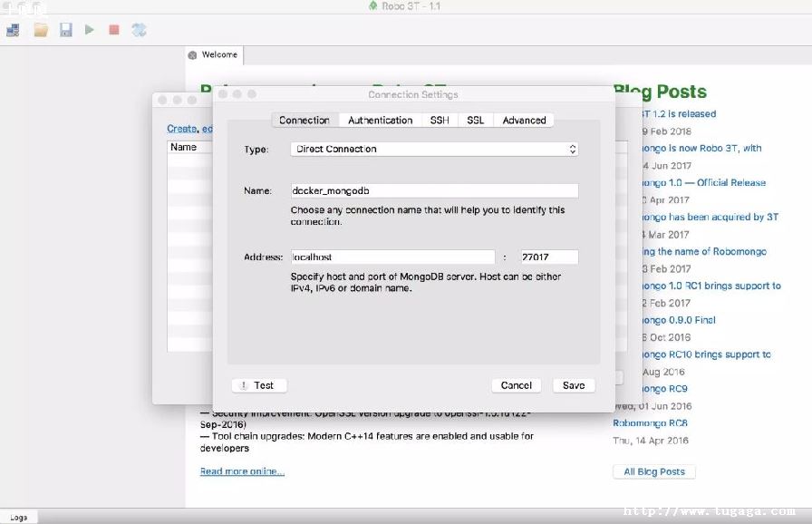Click the 'Blog Posts' heading
Image resolution: width=812 pixels, height=524 pixels.
[661, 92]
